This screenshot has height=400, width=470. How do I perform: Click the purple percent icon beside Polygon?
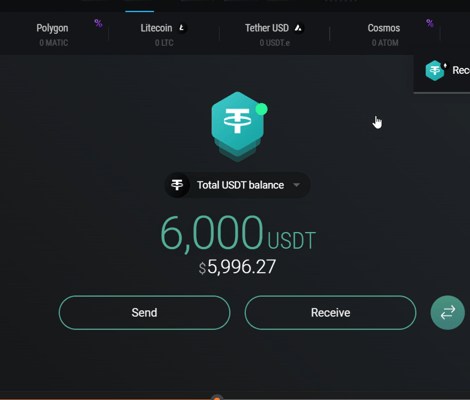(98, 23)
